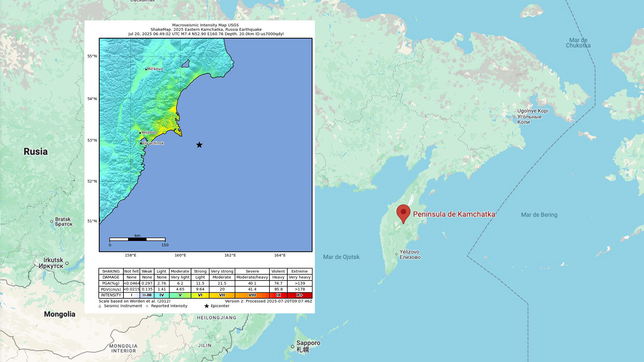Click the Mar de Bering label
Screen dimensions: 644x362
[539, 215]
